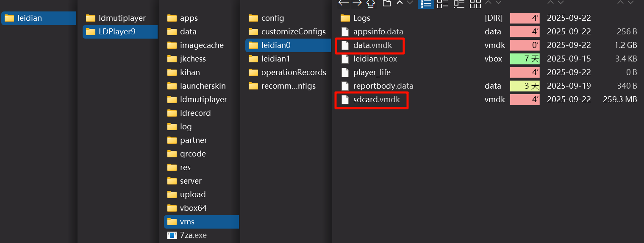
Task: Click the forward navigation arrow
Action: pos(357,3)
